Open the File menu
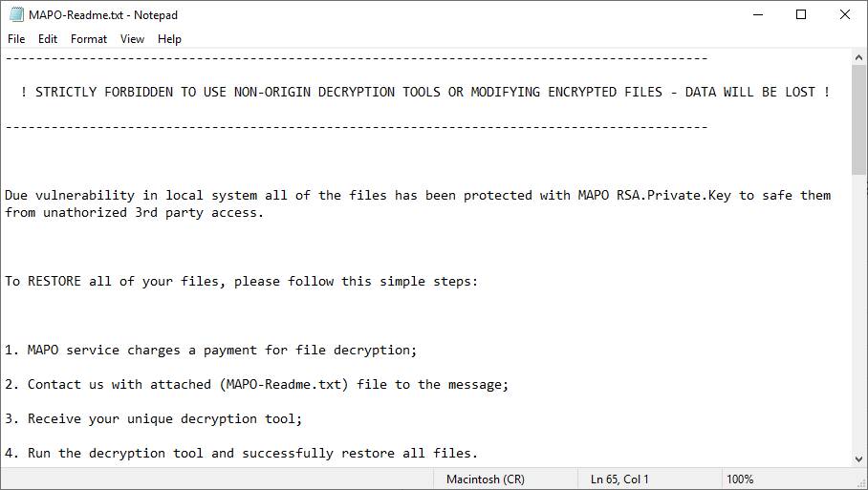Image resolution: width=868 pixels, height=490 pixels. (x=16, y=39)
